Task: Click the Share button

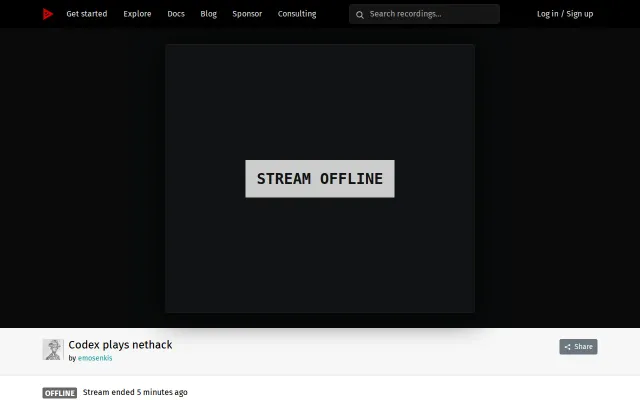Action: point(578,347)
